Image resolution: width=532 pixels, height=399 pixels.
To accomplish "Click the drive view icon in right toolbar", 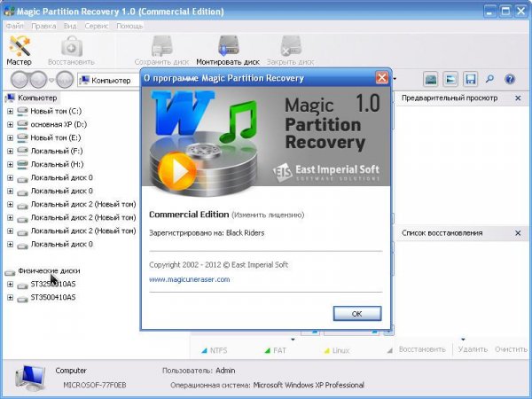I will pos(431,80).
